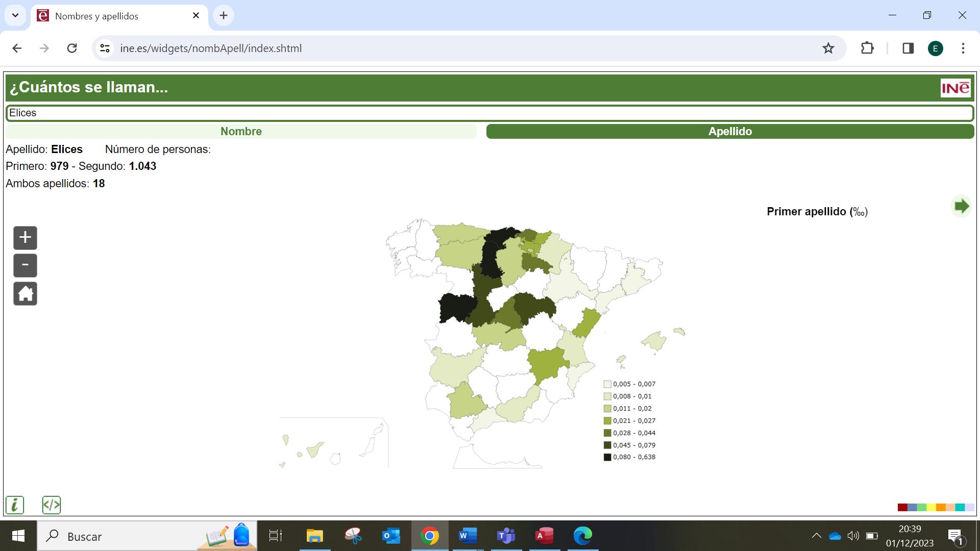Open Chrome three-dot menu
The height and width of the screenshot is (551, 980).
[x=963, y=48]
